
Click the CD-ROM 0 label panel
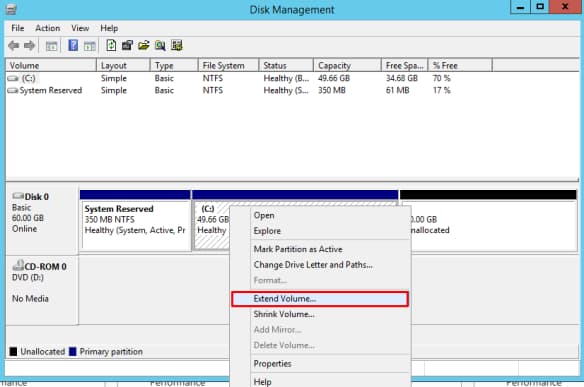point(42,289)
